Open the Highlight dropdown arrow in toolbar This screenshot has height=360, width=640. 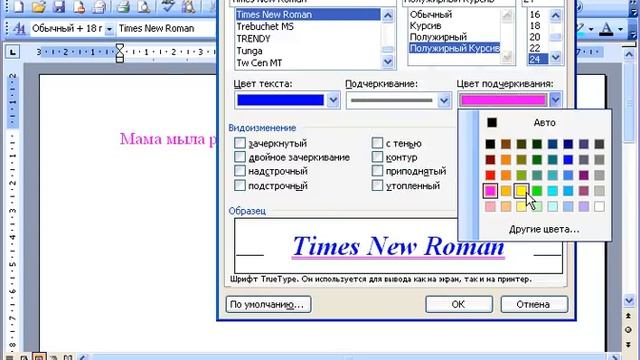[591, 29]
